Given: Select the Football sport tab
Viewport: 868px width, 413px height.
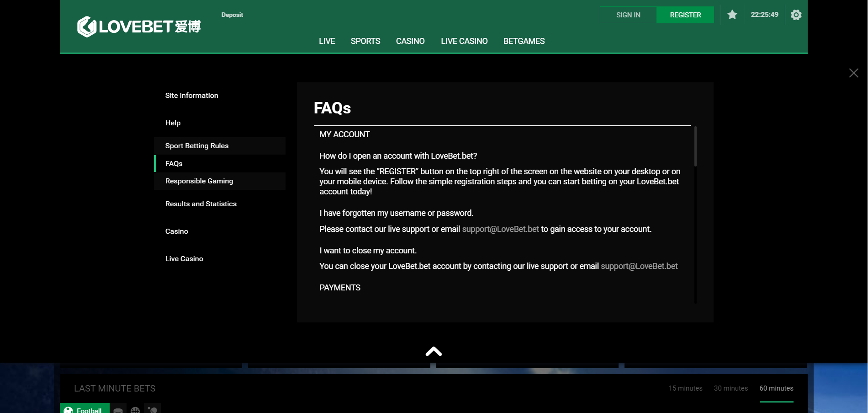Looking at the screenshot, I should [x=85, y=408].
